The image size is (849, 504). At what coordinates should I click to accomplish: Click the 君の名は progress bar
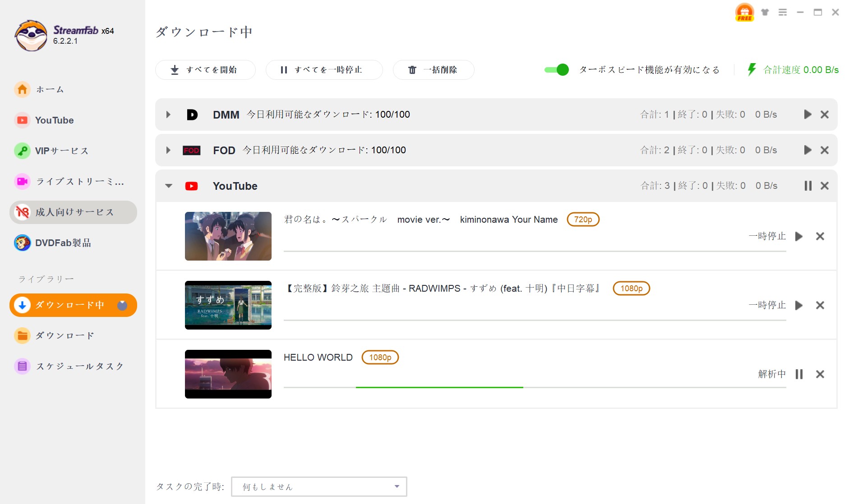click(535, 251)
